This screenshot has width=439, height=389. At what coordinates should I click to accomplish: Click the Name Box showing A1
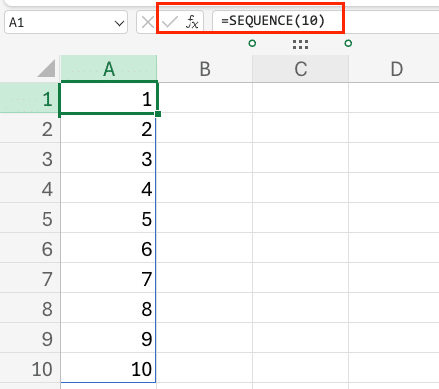coord(66,23)
